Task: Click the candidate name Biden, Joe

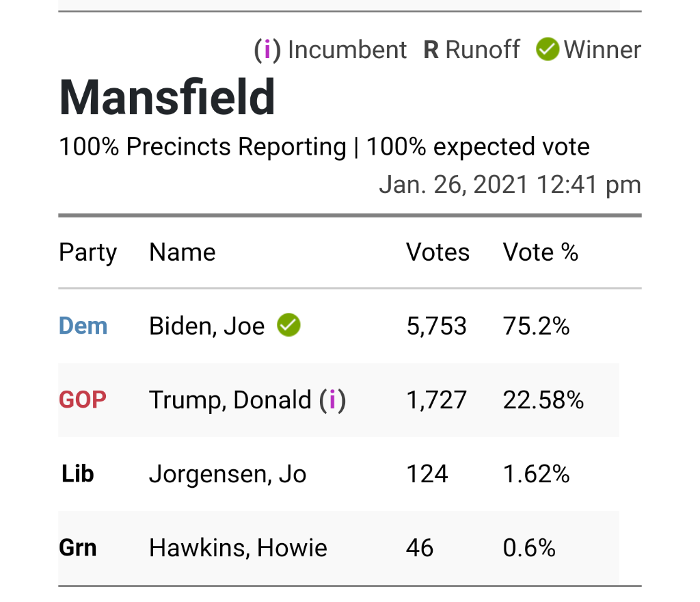Action: (x=206, y=326)
